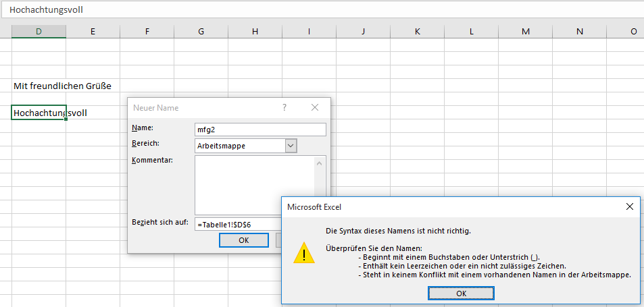Select column M header

[x=525, y=31]
